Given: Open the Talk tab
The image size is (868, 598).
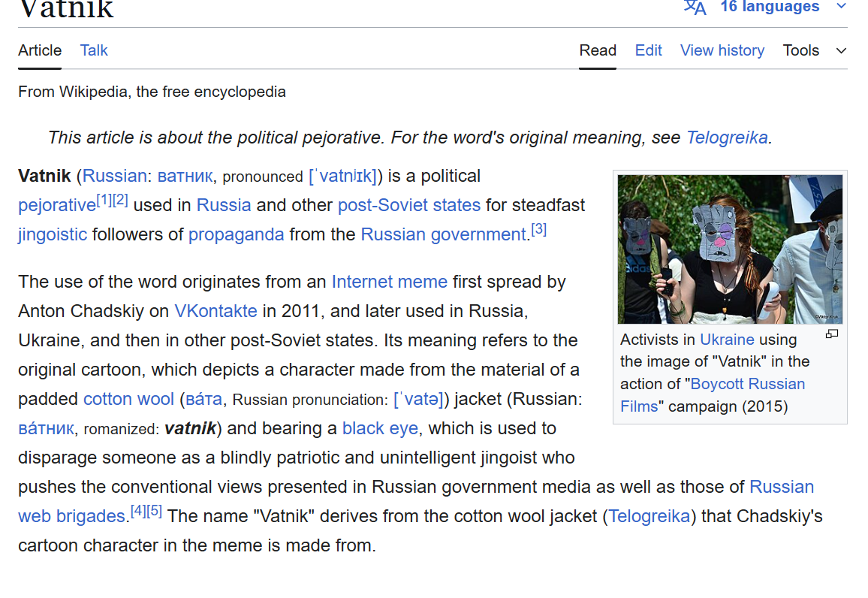Looking at the screenshot, I should click(x=94, y=50).
